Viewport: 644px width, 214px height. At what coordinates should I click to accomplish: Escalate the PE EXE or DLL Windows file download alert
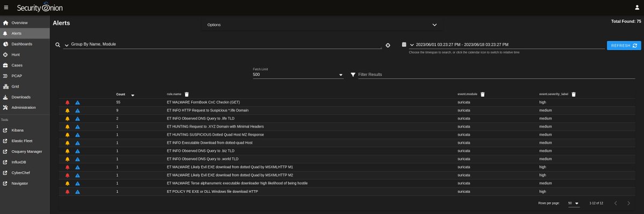point(77,191)
